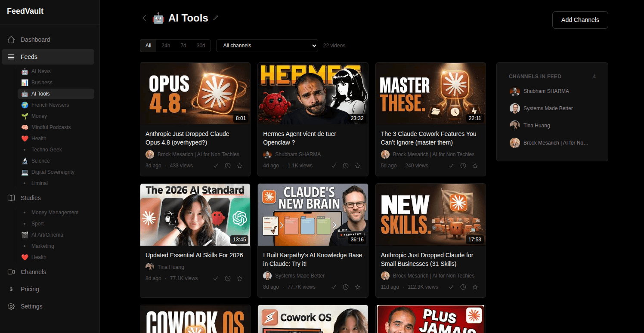Go to the Channels page

48,272
